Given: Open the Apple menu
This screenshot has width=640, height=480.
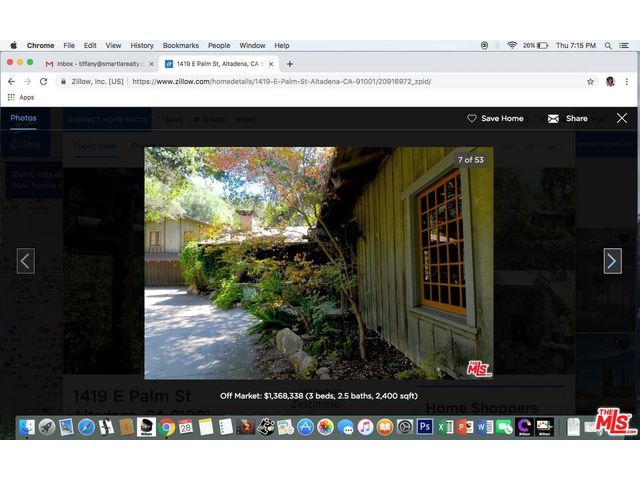Looking at the screenshot, I should [13, 45].
